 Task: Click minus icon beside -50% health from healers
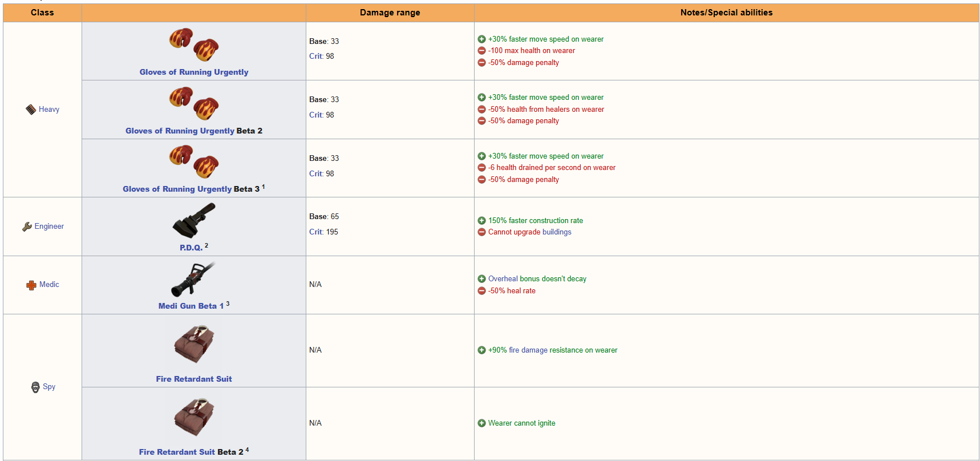coord(481,110)
